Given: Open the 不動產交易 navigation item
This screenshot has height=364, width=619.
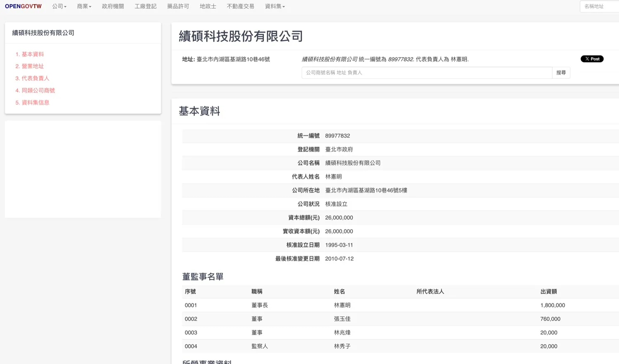Looking at the screenshot, I should coord(240,6).
